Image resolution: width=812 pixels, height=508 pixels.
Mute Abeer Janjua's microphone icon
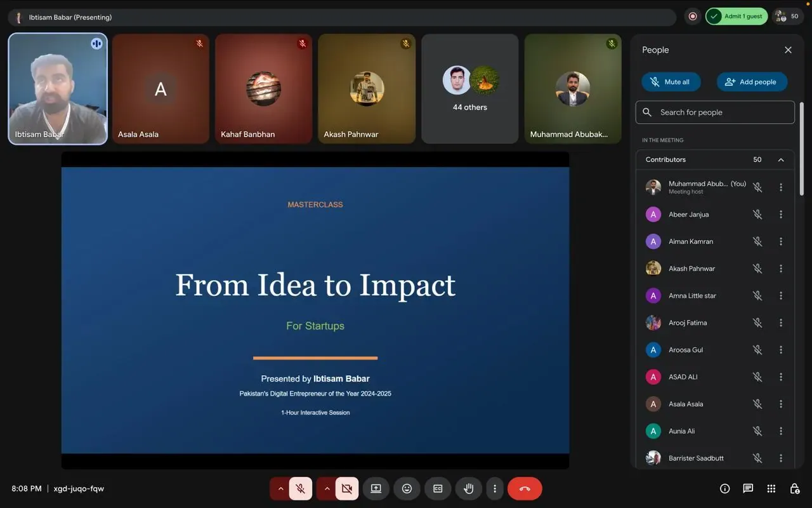coord(757,215)
